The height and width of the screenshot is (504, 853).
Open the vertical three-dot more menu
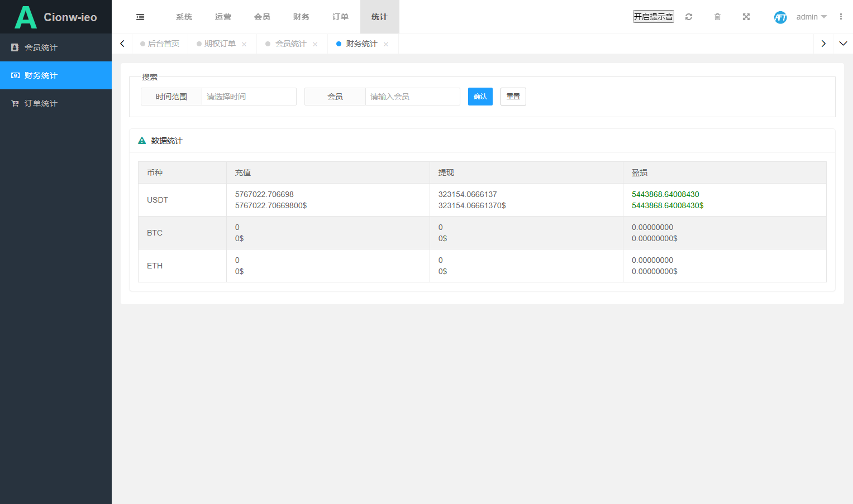point(841,17)
